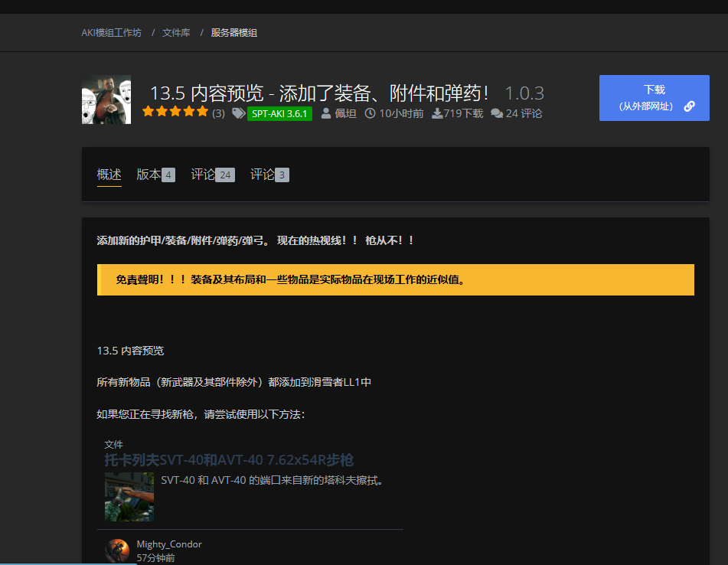
Task: Navigate to 文件库 breadcrumb
Action: 176,33
